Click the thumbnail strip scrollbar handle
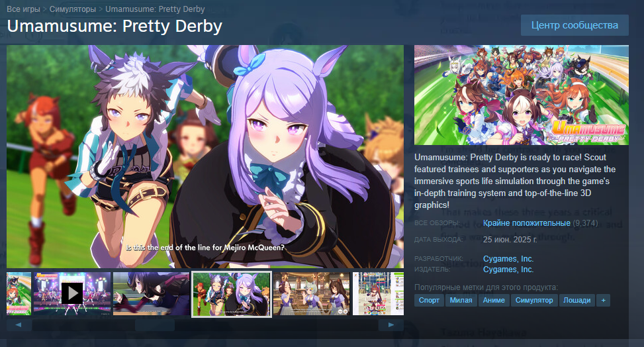This screenshot has width=644, height=347. pos(155,325)
